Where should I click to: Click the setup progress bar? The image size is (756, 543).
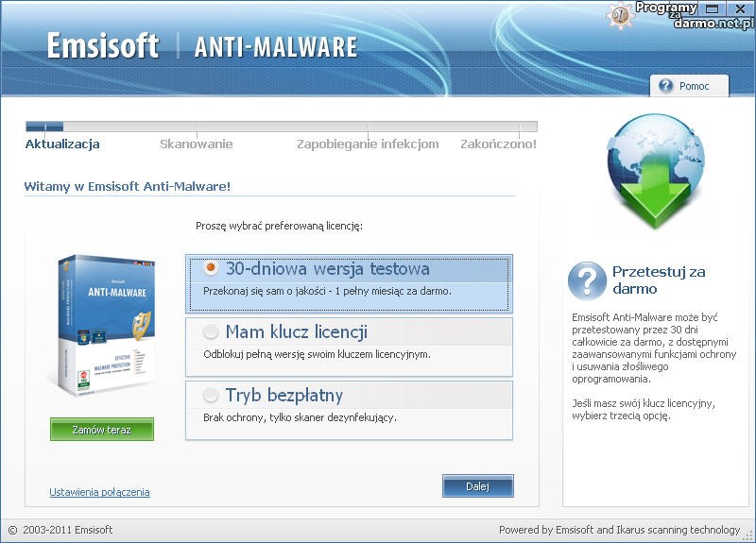281,127
